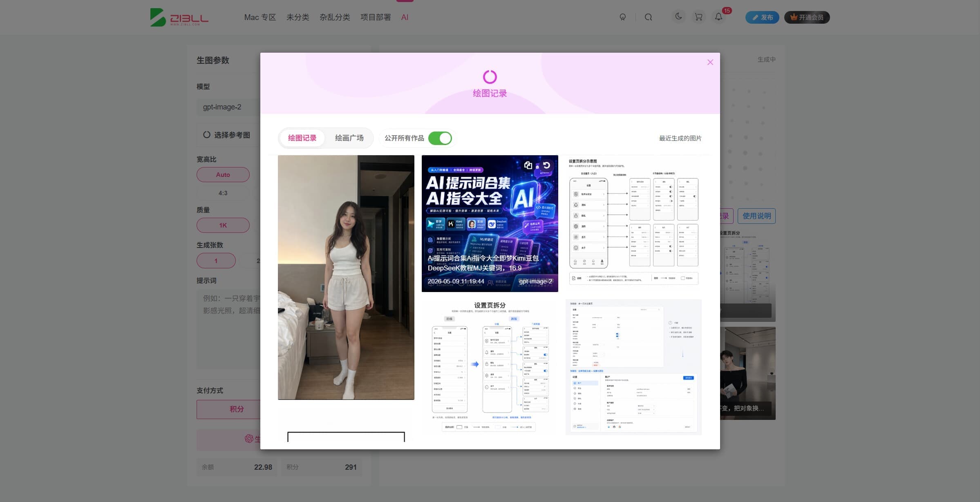The image size is (980, 502).
Task: Click the lightbulb icon in header
Action: pyautogui.click(x=622, y=17)
